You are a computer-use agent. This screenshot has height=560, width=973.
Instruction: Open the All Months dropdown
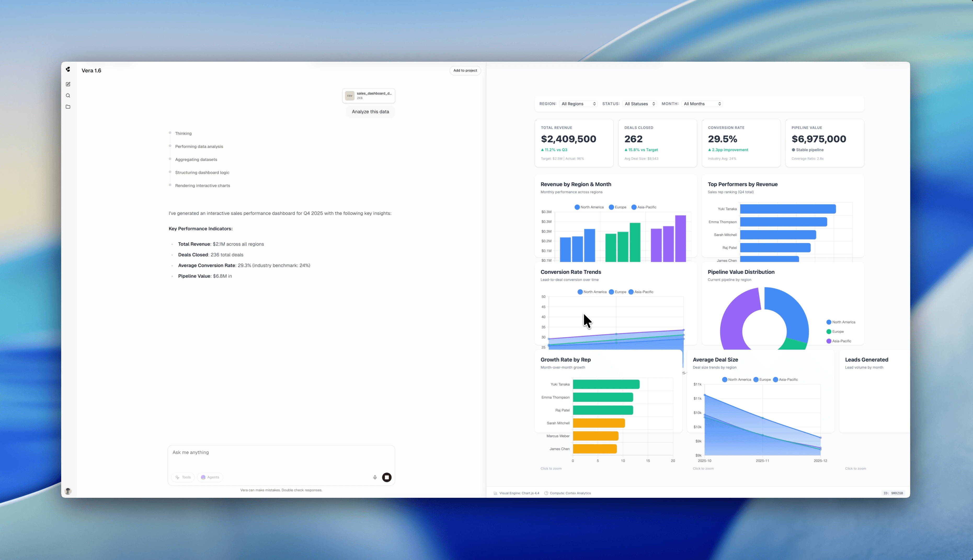point(702,104)
